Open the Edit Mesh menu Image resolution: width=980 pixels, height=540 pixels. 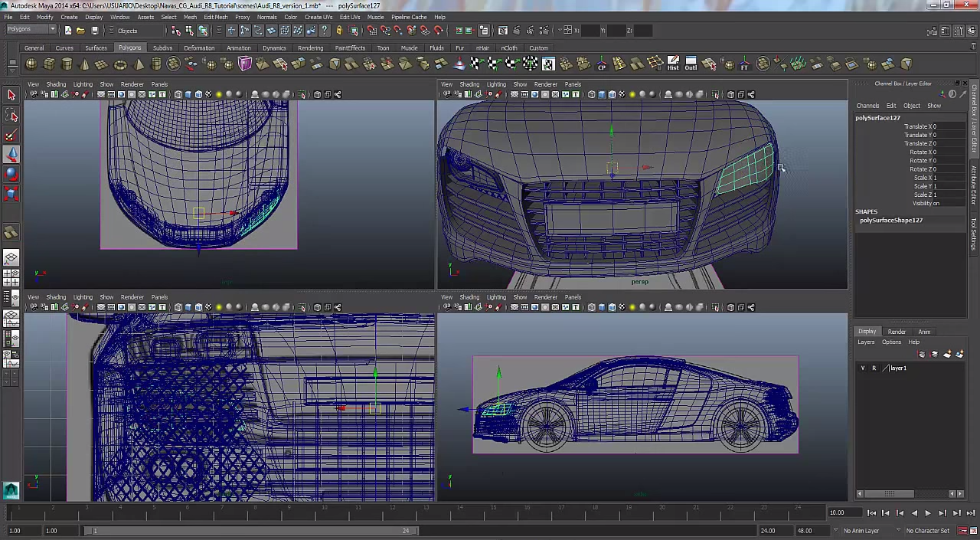215,17
